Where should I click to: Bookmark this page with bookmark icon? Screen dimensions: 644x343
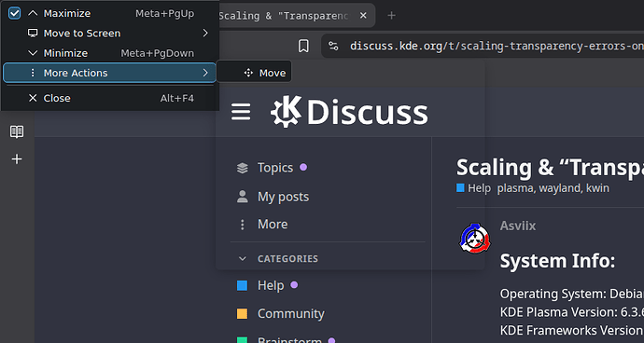click(x=303, y=46)
